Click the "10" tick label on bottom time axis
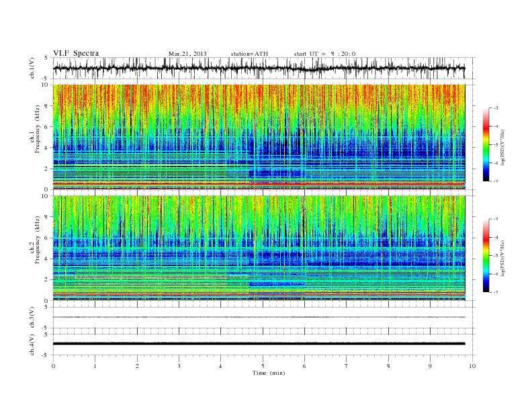This screenshot has height=411, width=532. (472, 366)
